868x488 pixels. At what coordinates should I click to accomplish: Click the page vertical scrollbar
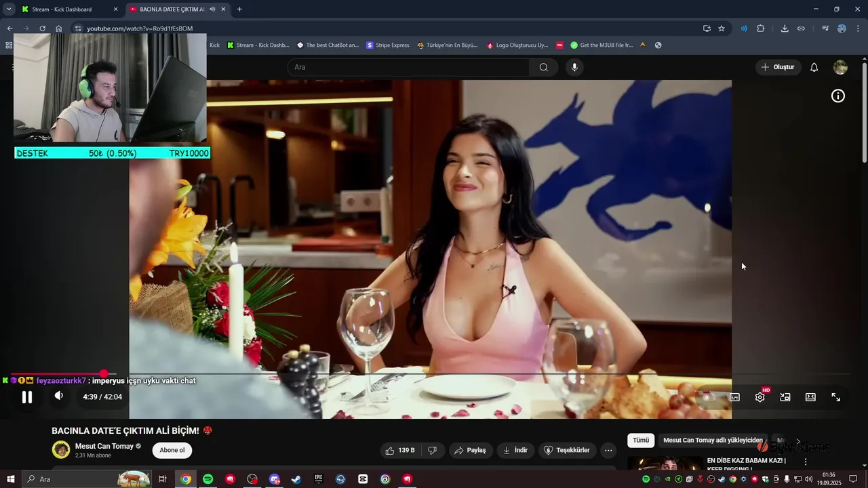pos(864,112)
